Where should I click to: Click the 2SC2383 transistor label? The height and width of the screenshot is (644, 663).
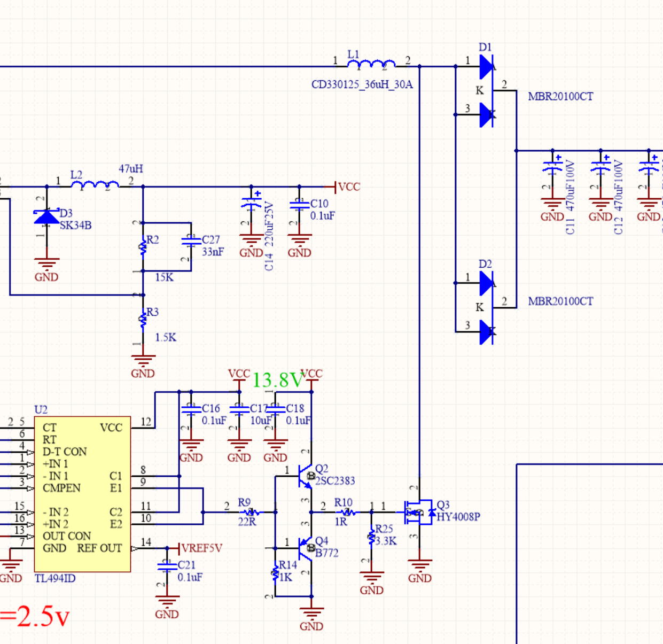[335, 481]
